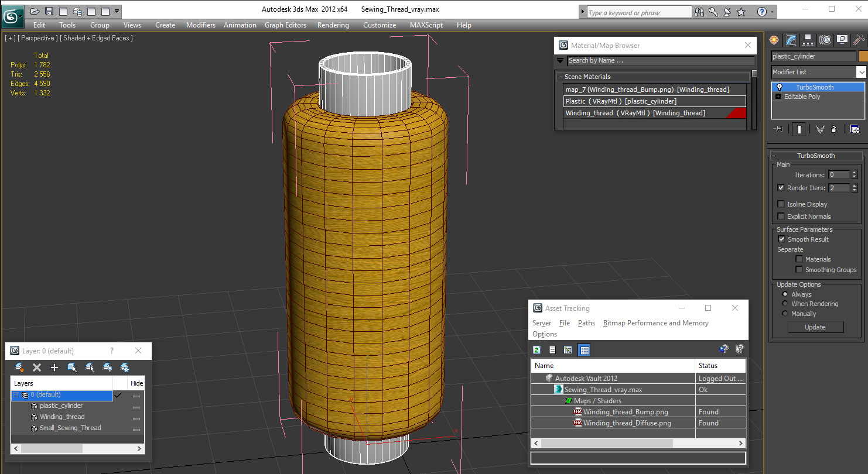Open the Modifiers menu

pyautogui.click(x=201, y=25)
